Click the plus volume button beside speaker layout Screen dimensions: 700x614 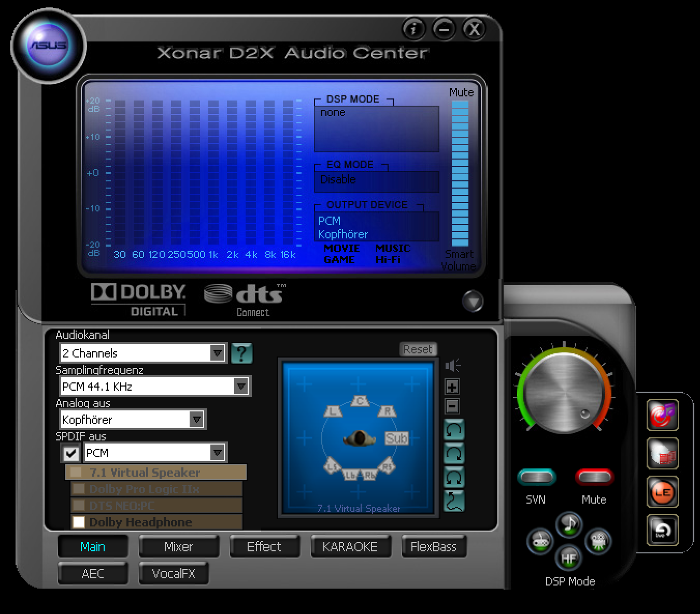pyautogui.click(x=452, y=387)
